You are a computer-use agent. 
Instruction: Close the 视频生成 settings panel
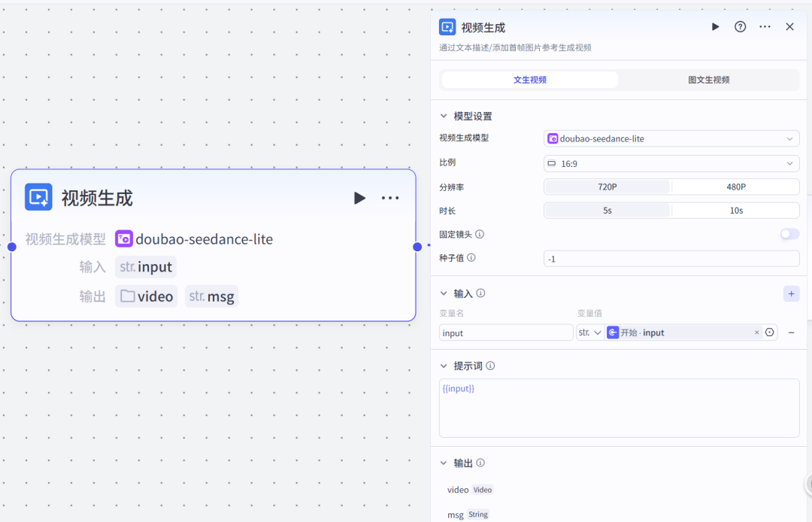[789, 27]
